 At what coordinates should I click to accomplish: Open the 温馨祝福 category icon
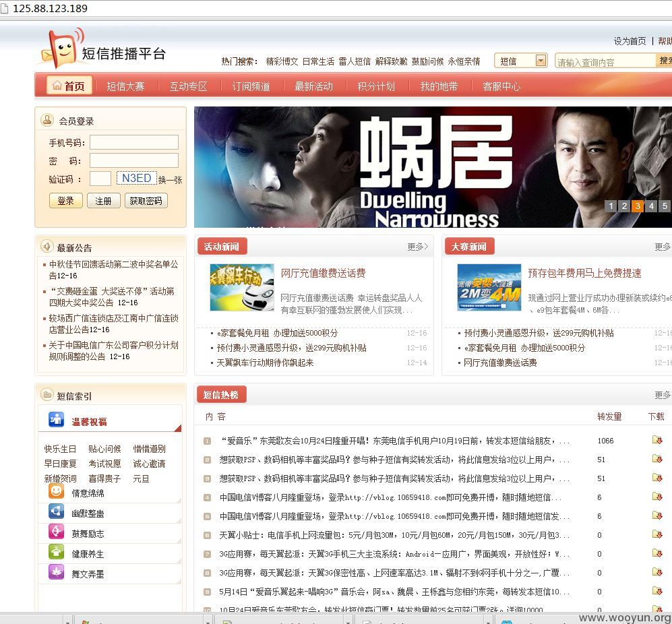[x=56, y=420]
